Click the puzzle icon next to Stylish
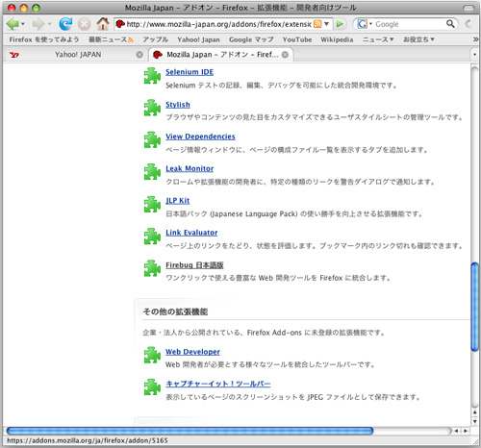The width and height of the screenshot is (481, 448). (152, 108)
